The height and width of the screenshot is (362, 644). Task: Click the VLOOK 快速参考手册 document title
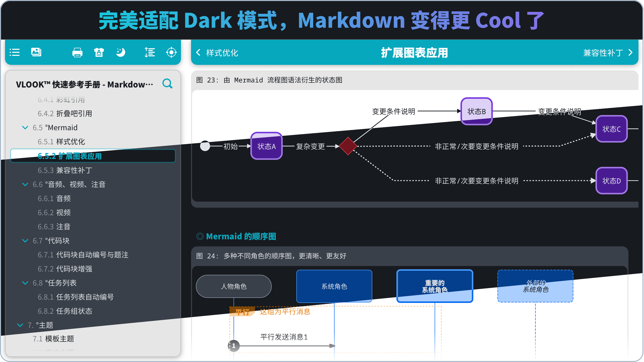(x=84, y=84)
